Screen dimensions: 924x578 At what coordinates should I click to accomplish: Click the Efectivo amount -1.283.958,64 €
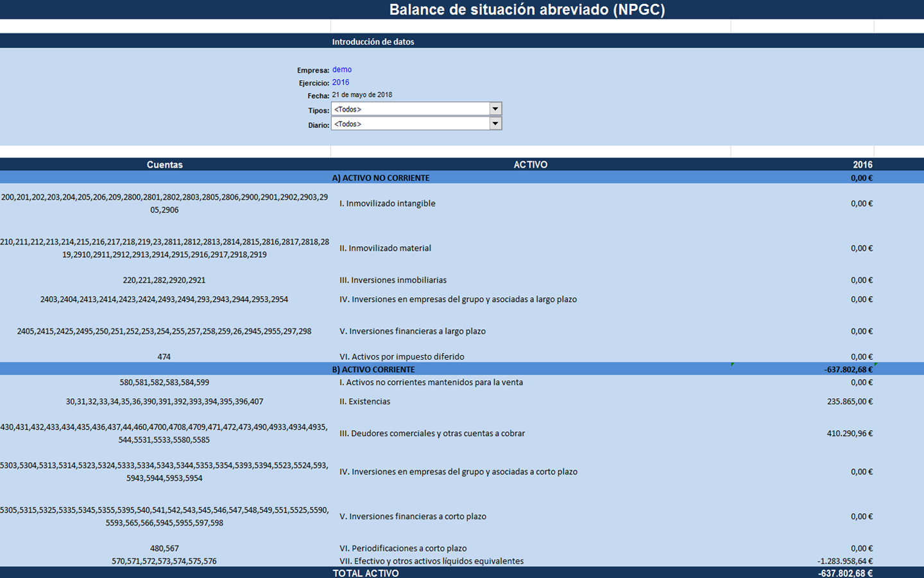point(845,561)
